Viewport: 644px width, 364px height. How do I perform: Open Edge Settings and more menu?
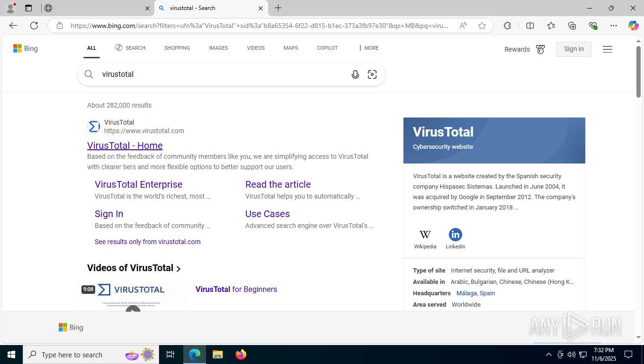[x=614, y=26]
